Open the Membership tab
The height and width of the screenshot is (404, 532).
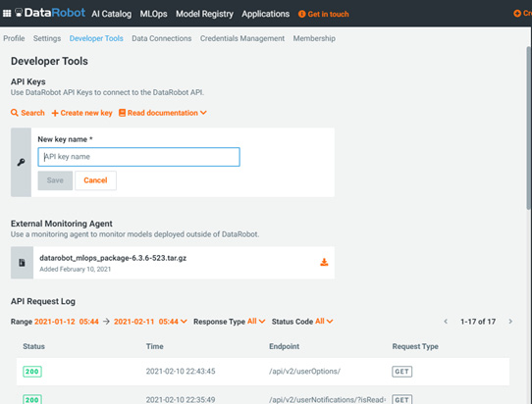314,38
